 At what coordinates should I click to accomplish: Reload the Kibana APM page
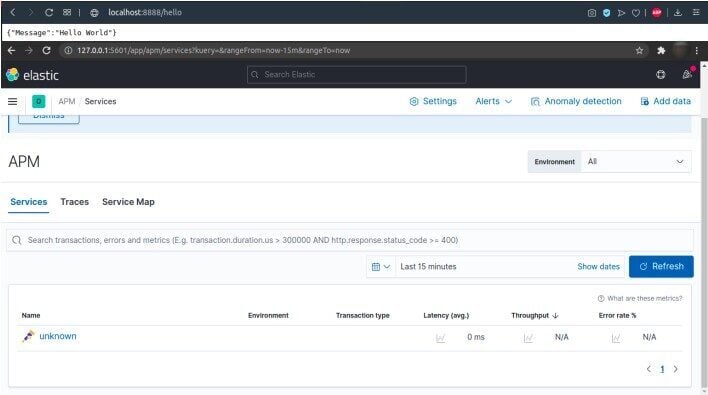(x=46, y=51)
